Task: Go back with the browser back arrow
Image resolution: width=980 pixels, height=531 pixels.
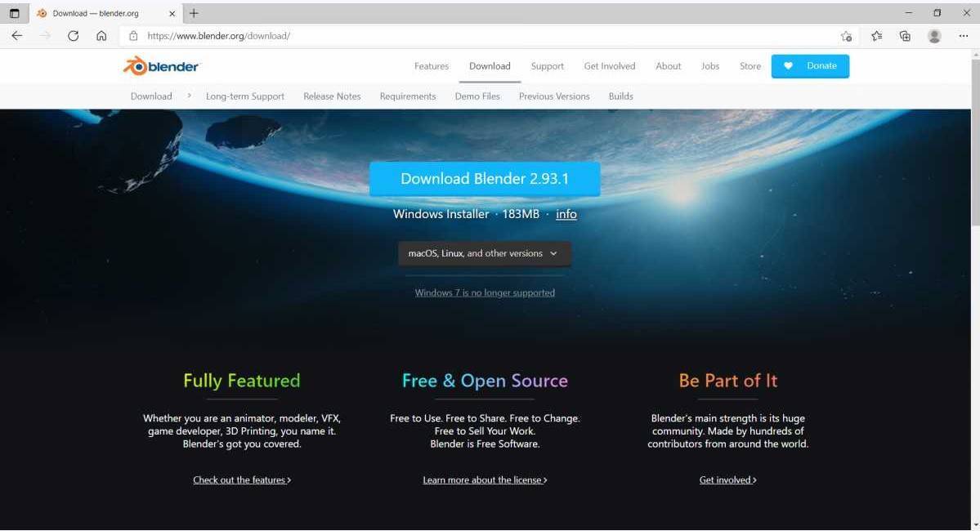Action: [x=17, y=36]
